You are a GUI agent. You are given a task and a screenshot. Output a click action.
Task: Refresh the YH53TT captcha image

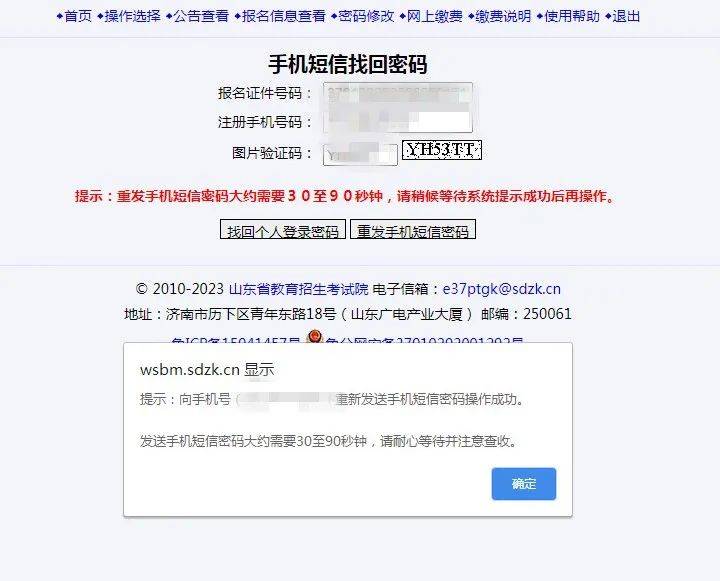pyautogui.click(x=442, y=150)
